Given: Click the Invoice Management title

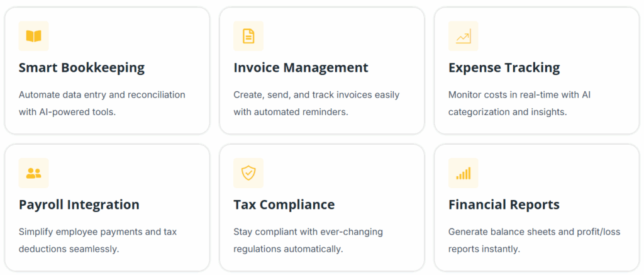Looking at the screenshot, I should (x=301, y=68).
